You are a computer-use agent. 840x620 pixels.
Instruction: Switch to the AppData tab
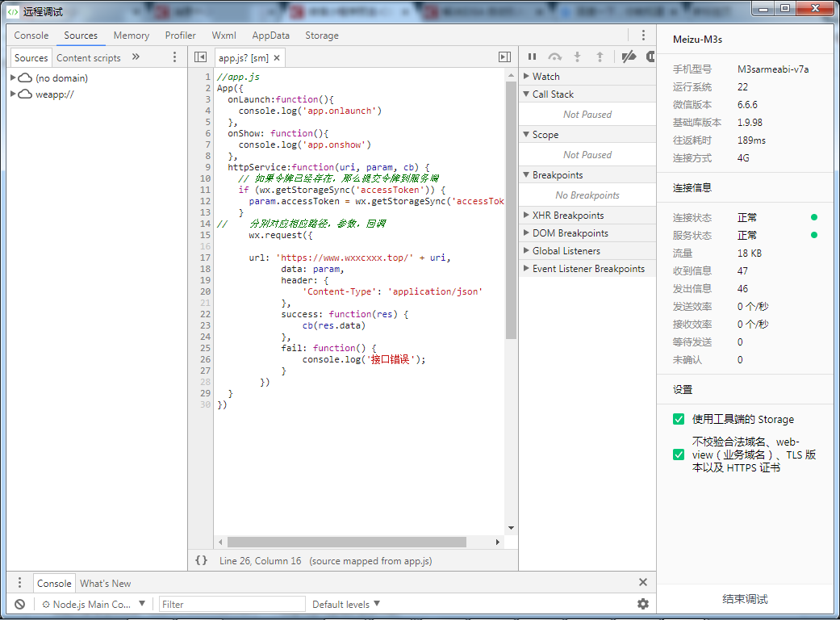tap(271, 36)
